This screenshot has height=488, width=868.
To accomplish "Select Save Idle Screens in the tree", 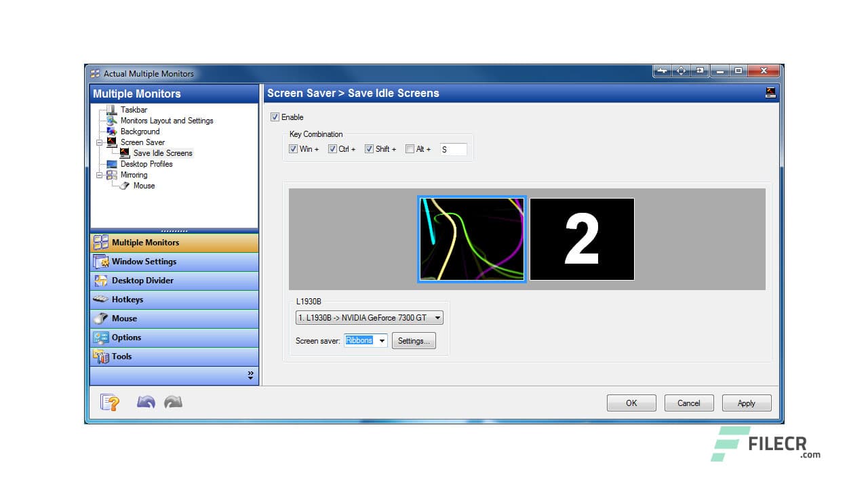I will pyautogui.click(x=163, y=153).
